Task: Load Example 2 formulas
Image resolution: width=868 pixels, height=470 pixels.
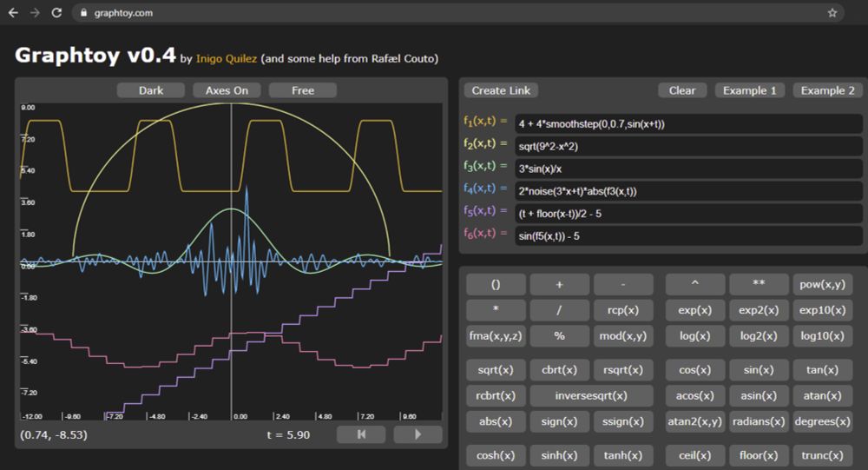Action: (827, 90)
